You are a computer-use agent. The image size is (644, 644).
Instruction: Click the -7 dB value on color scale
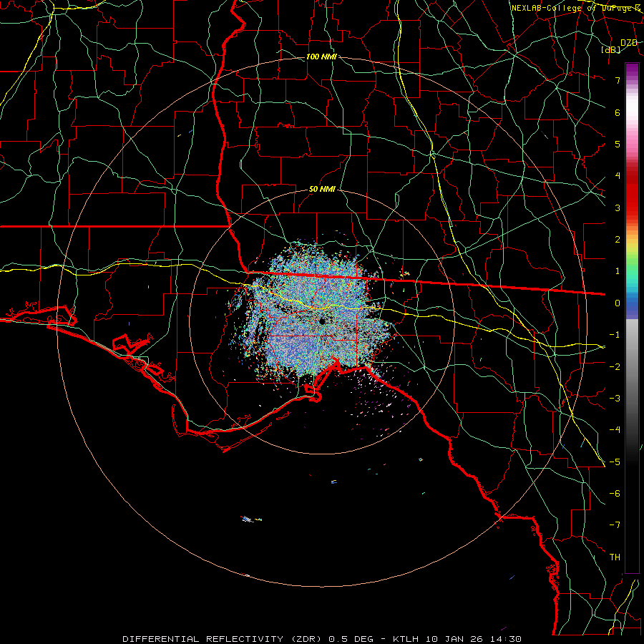click(615, 525)
